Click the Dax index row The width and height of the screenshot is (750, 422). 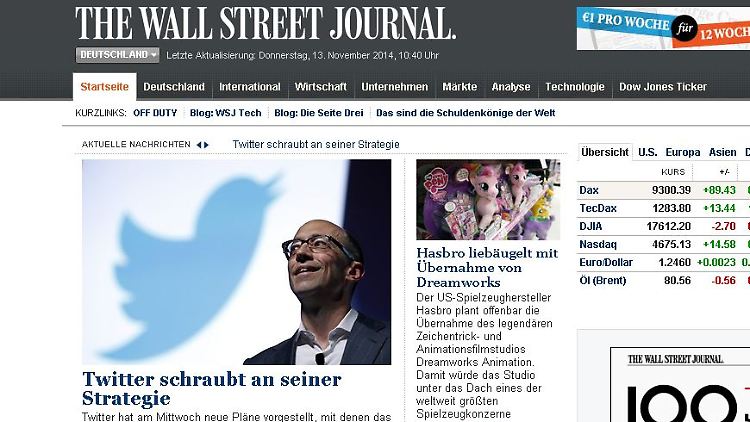coord(663,190)
